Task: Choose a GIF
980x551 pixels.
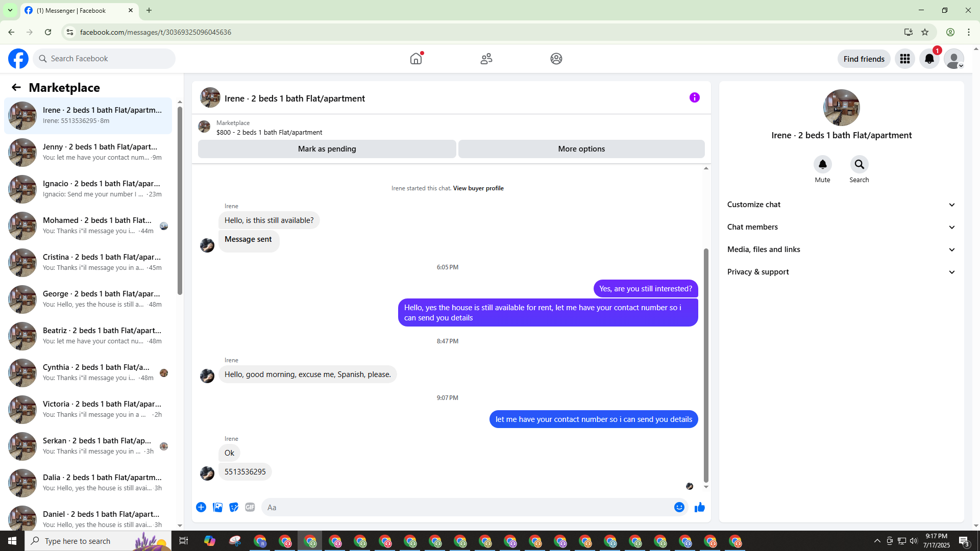Action: [250, 507]
